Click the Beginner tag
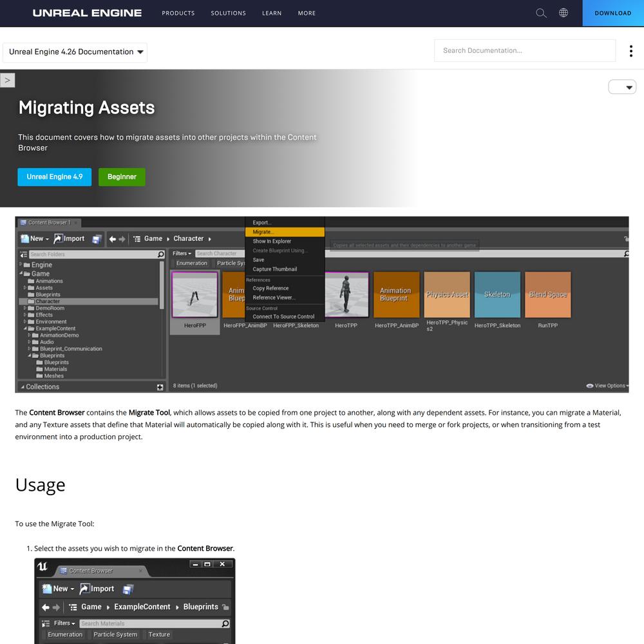Image resolution: width=644 pixels, height=644 pixels. (122, 177)
